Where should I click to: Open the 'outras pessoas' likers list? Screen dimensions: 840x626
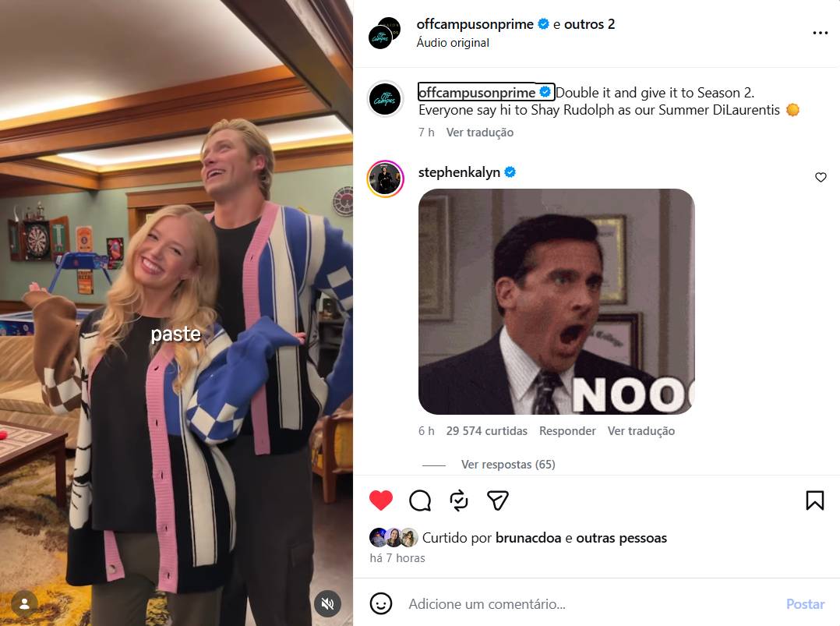(x=622, y=538)
